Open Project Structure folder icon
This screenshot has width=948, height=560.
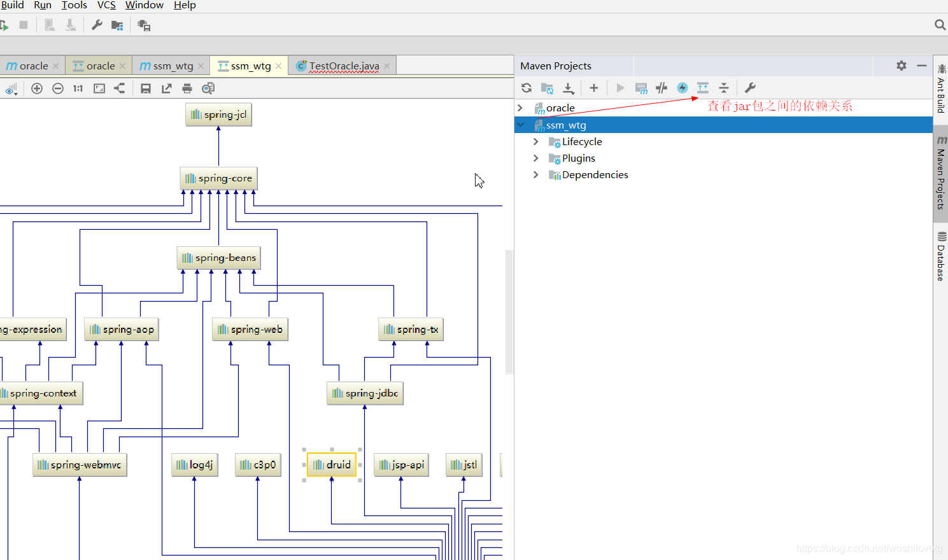(117, 25)
